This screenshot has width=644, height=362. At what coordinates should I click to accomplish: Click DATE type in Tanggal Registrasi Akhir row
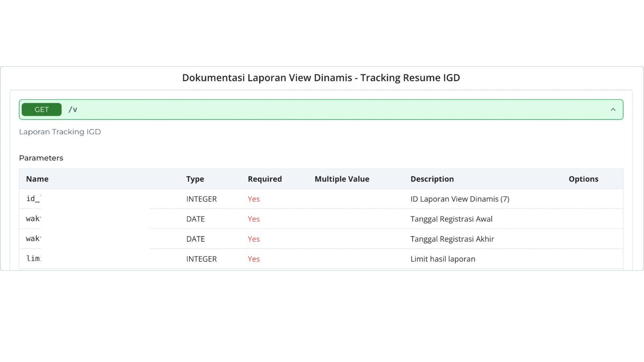196,239
